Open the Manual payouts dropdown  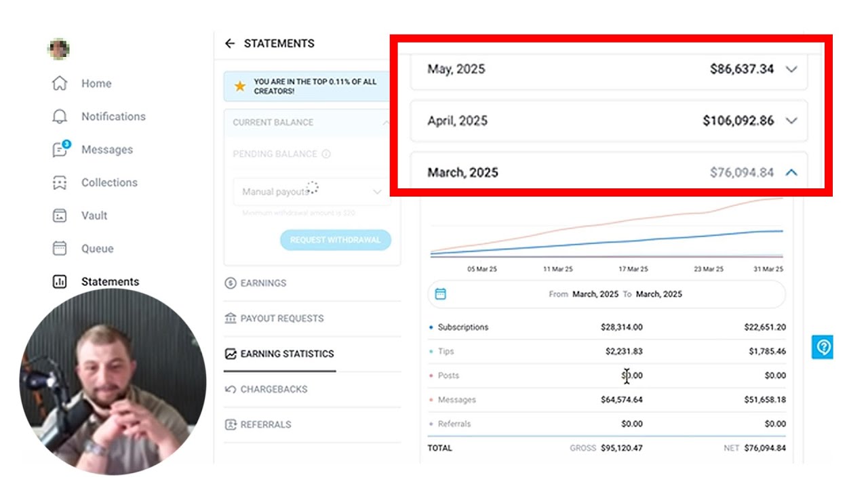[312, 192]
